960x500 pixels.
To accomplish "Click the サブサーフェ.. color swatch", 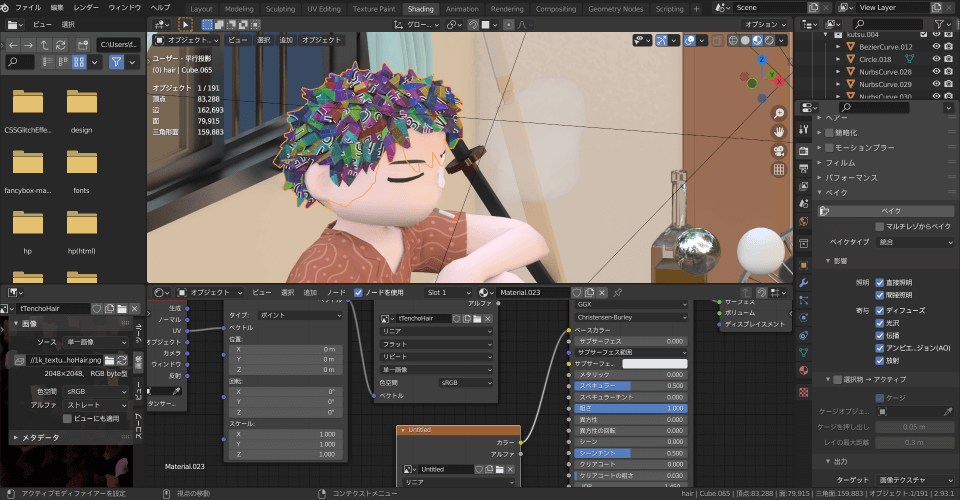I will click(x=654, y=364).
